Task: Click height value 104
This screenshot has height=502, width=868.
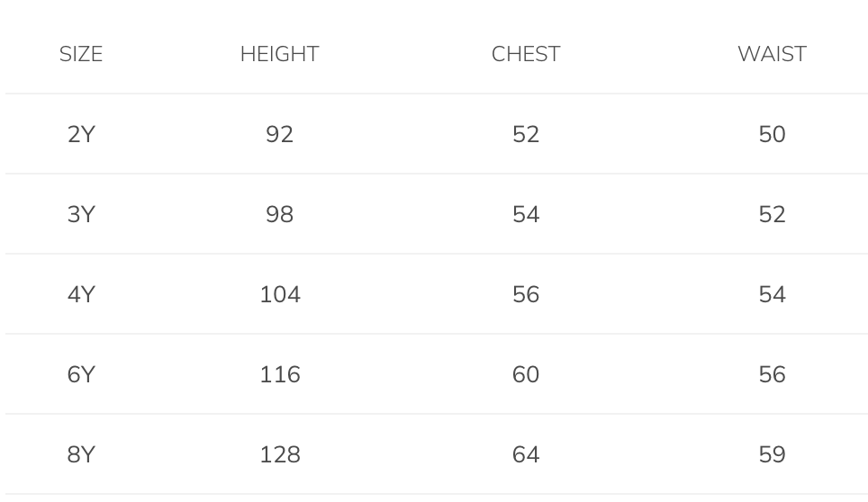Action: 279,294
